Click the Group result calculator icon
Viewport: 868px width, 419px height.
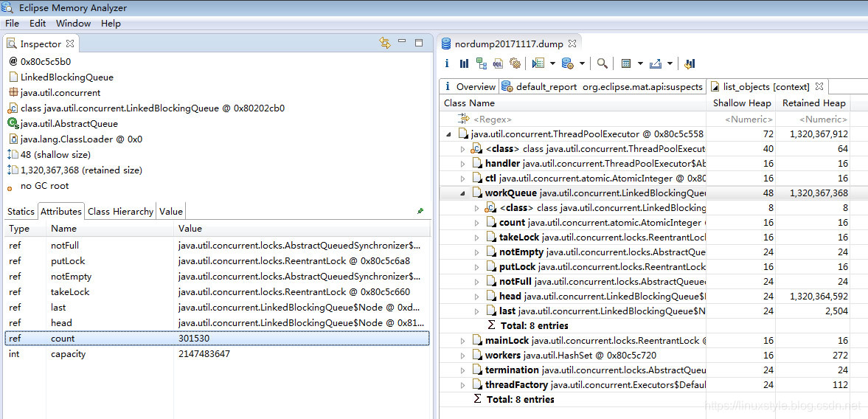coord(626,63)
